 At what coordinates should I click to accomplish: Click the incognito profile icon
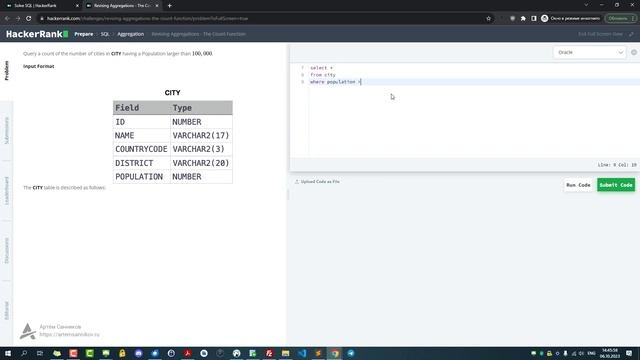(x=544, y=18)
